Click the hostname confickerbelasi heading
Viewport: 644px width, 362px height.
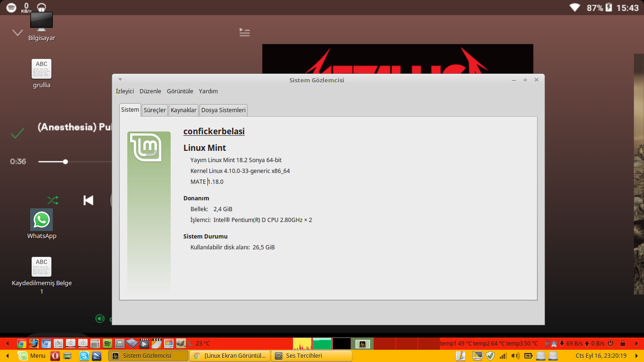[x=214, y=132]
